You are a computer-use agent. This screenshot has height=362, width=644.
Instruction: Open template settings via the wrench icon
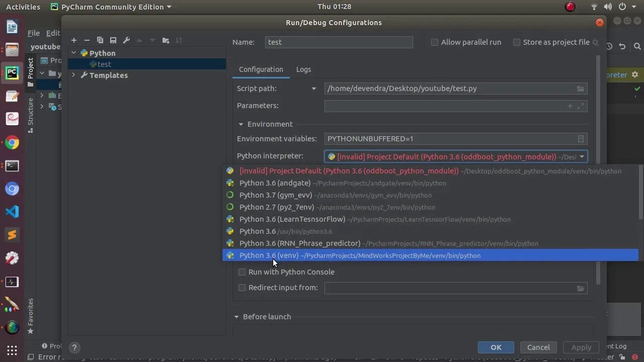pos(126,40)
